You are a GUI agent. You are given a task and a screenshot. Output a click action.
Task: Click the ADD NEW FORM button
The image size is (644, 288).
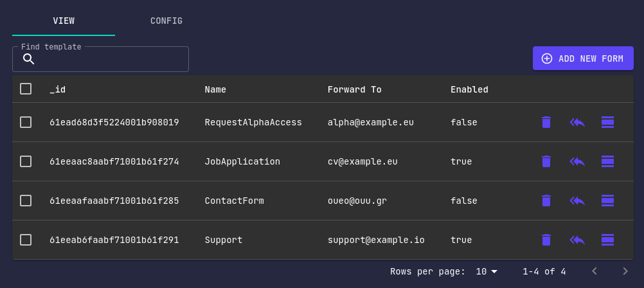point(583,59)
